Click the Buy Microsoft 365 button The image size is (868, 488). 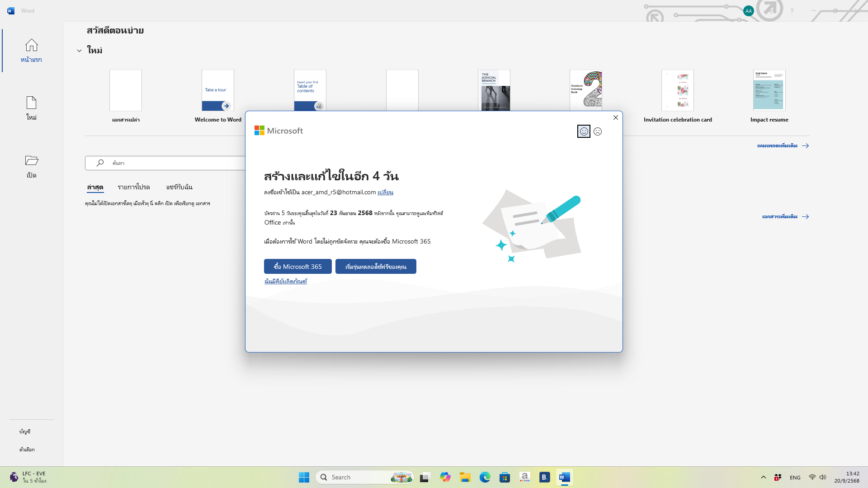click(x=297, y=267)
